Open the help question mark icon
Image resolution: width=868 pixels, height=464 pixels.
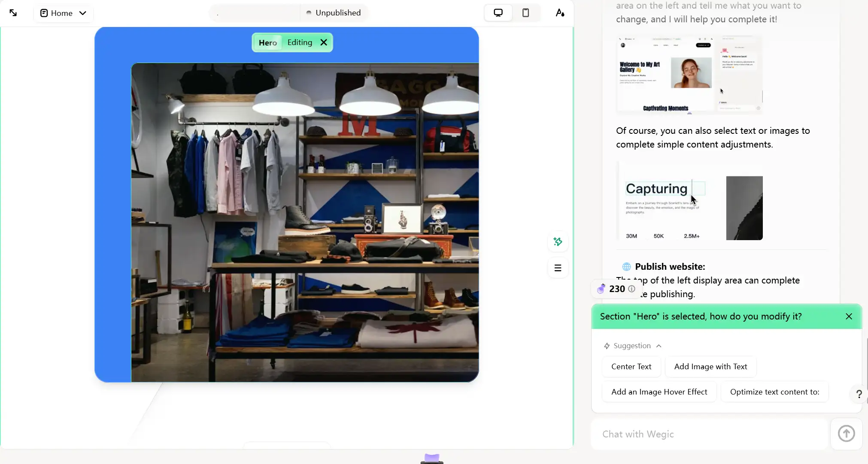[859, 394]
